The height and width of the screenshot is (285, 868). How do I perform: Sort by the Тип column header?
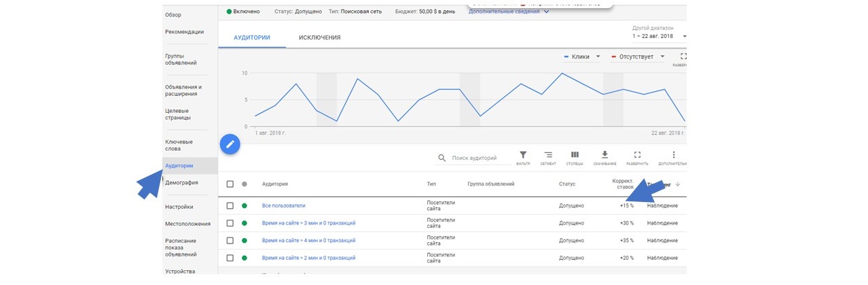pos(431,184)
